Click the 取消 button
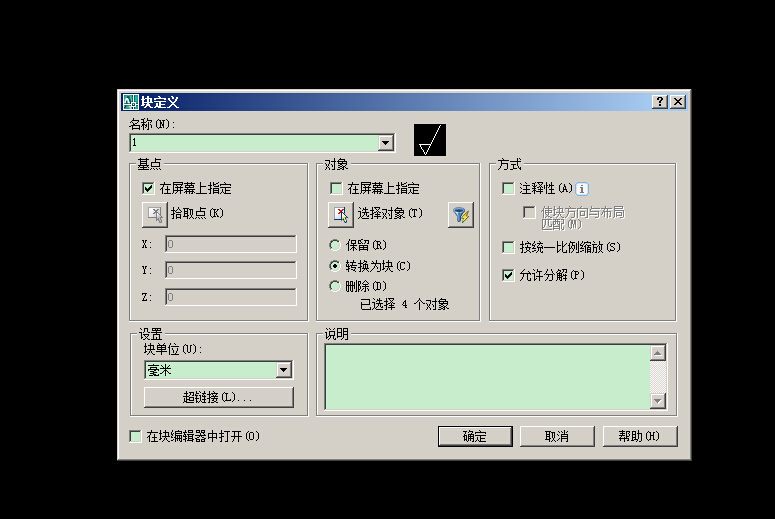 pyautogui.click(x=557, y=436)
